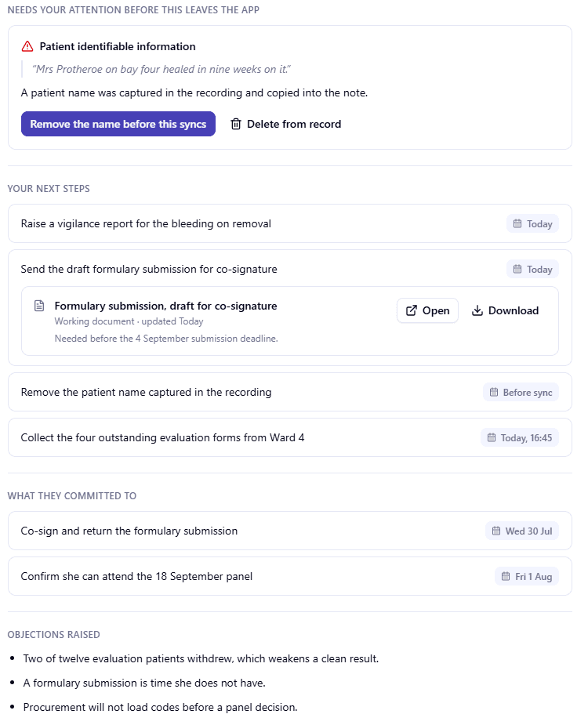Download the formulary submission draft
Viewport: 588px width, 725px height.
click(505, 310)
